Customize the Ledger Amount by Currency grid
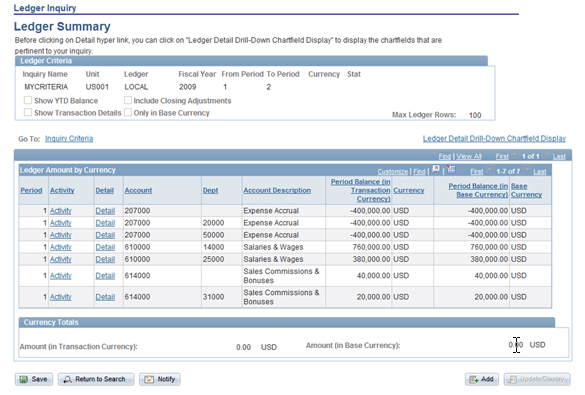The height and width of the screenshot is (395, 585). tap(392, 172)
